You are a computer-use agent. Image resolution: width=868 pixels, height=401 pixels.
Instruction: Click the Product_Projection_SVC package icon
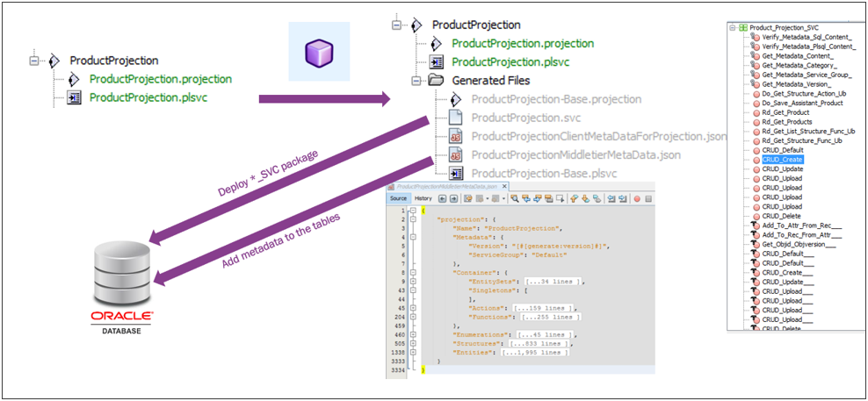click(742, 28)
